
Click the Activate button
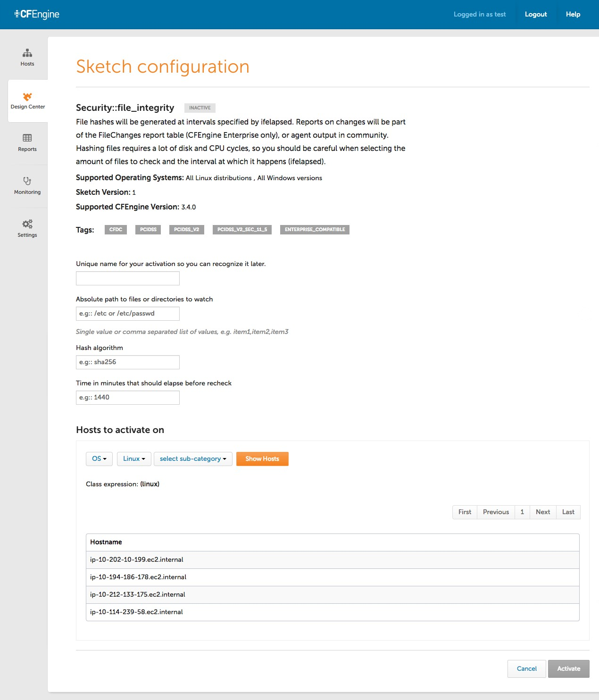(569, 669)
